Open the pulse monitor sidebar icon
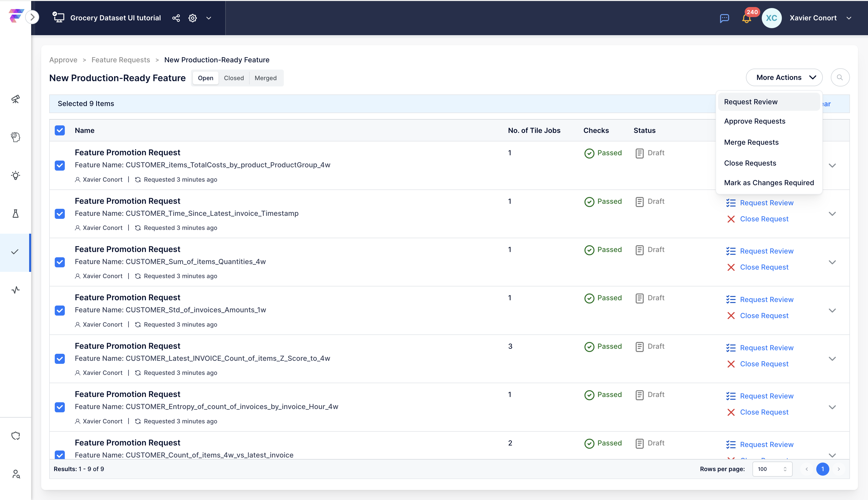The width and height of the screenshot is (868, 500). pyautogui.click(x=15, y=290)
